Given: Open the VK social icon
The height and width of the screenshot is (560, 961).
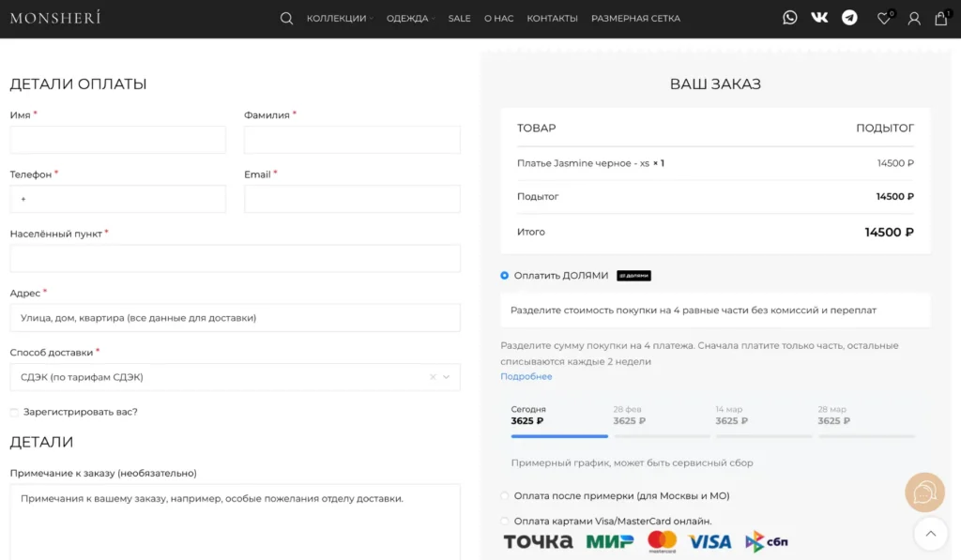Looking at the screenshot, I should tap(819, 18).
